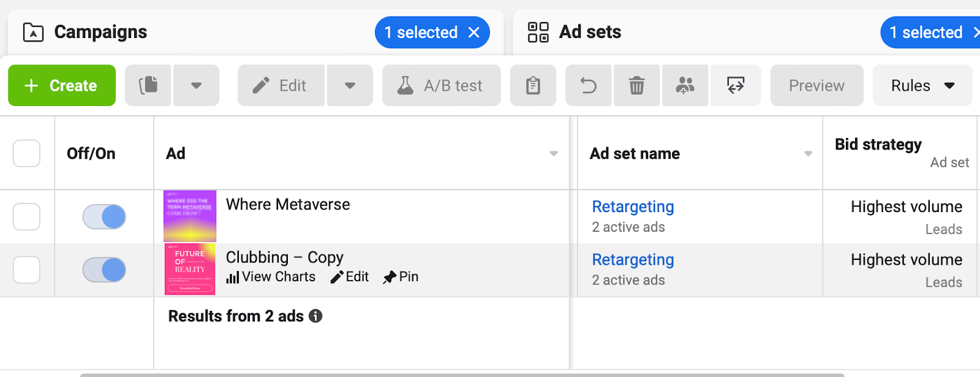980x377 pixels.
Task: Pin the Clubbing – Copy ad
Action: 401,277
